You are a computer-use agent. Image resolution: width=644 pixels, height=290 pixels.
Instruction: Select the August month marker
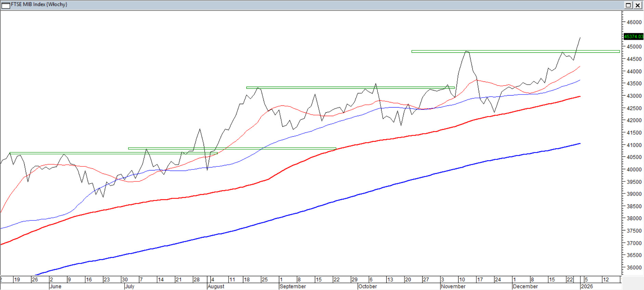[x=216, y=286]
